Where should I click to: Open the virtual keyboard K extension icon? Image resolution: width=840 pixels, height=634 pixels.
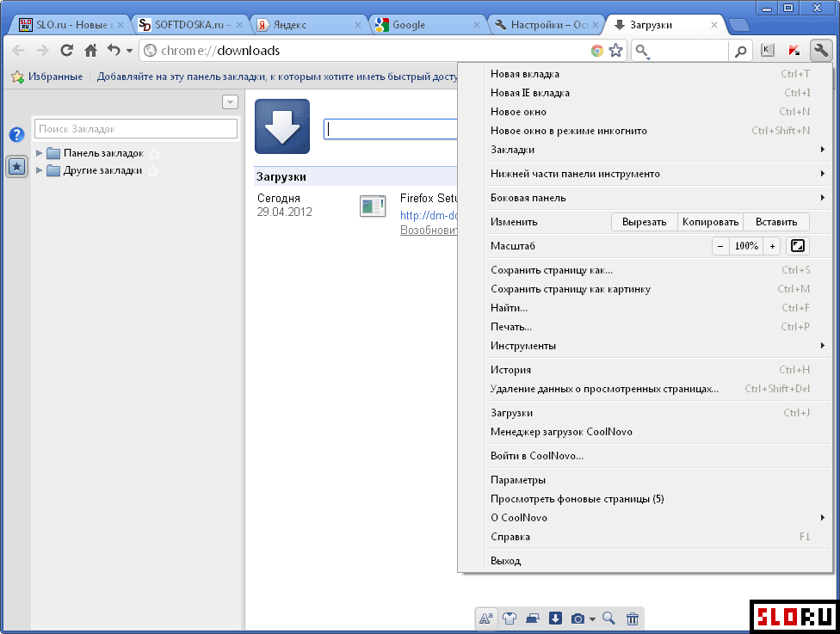tap(768, 51)
